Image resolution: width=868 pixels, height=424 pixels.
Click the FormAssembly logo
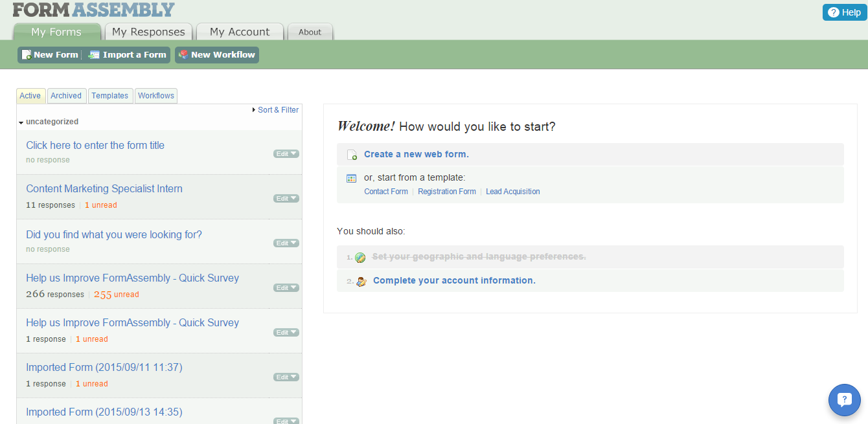93,9
